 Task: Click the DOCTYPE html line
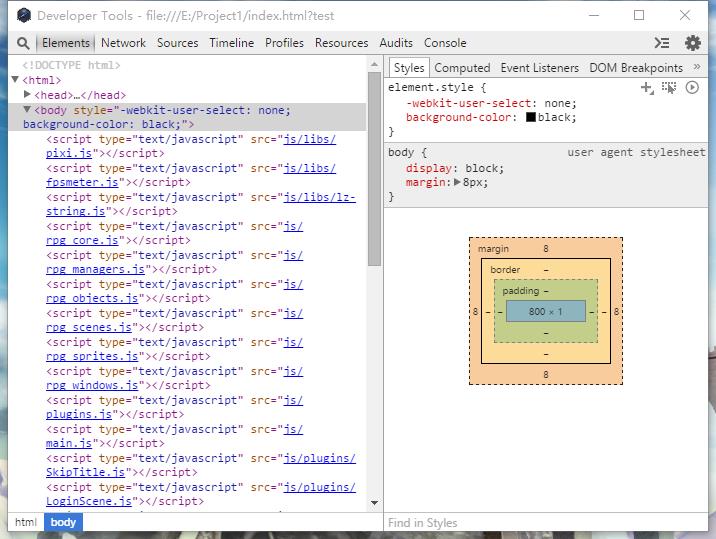[71, 65]
